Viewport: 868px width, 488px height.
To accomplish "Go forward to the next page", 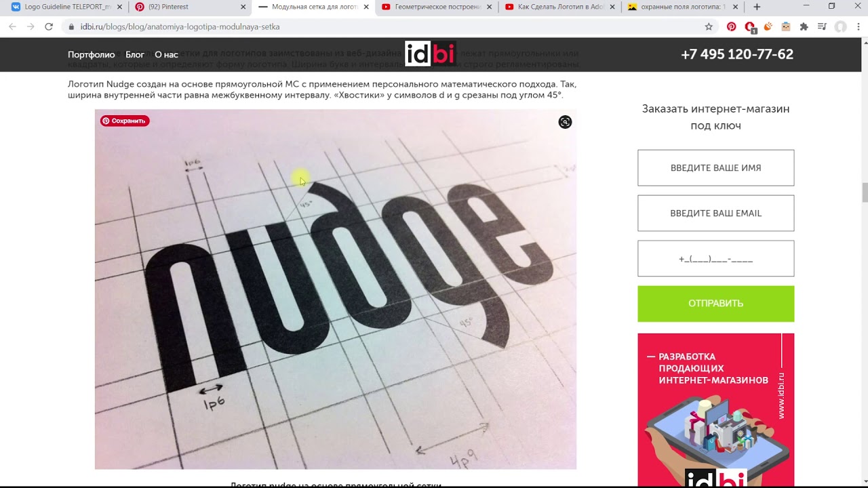I will pyautogui.click(x=31, y=26).
